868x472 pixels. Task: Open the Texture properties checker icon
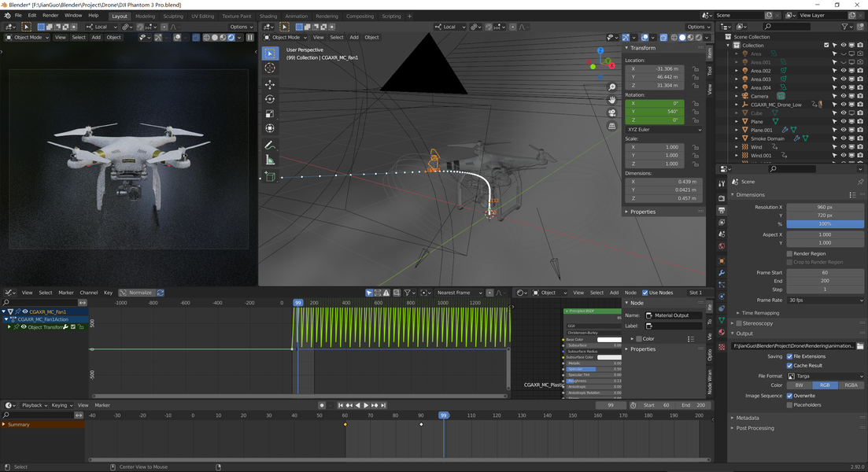[722, 347]
